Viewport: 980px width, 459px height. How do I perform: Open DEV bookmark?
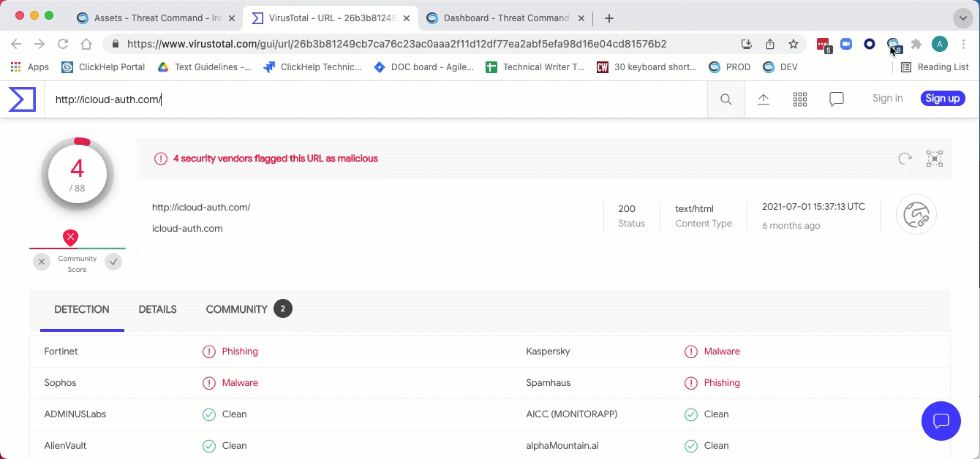780,67
